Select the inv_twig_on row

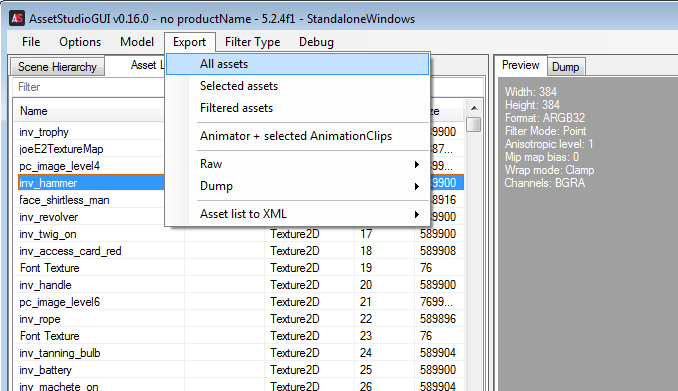(x=238, y=234)
